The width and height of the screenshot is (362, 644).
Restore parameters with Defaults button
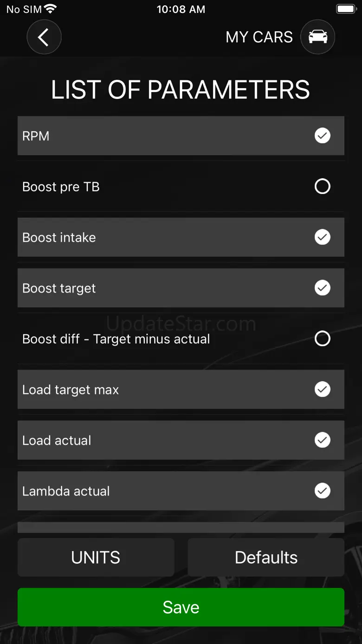pos(266,557)
